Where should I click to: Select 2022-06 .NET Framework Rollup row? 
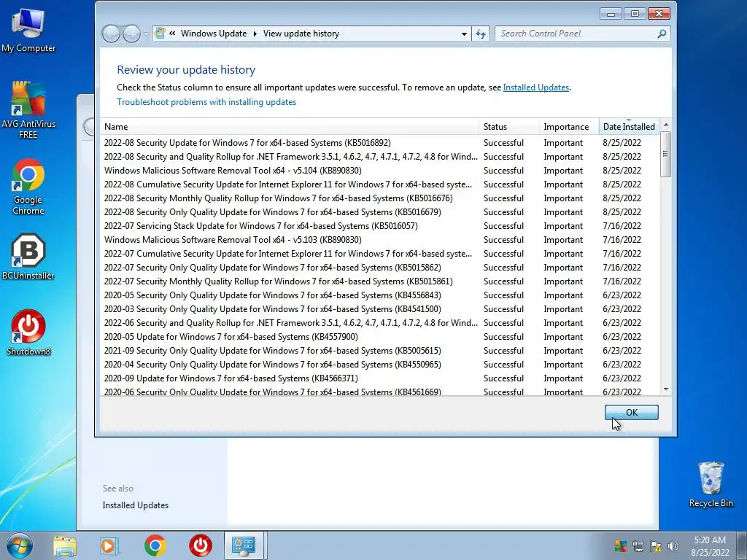pyautogui.click(x=380, y=323)
